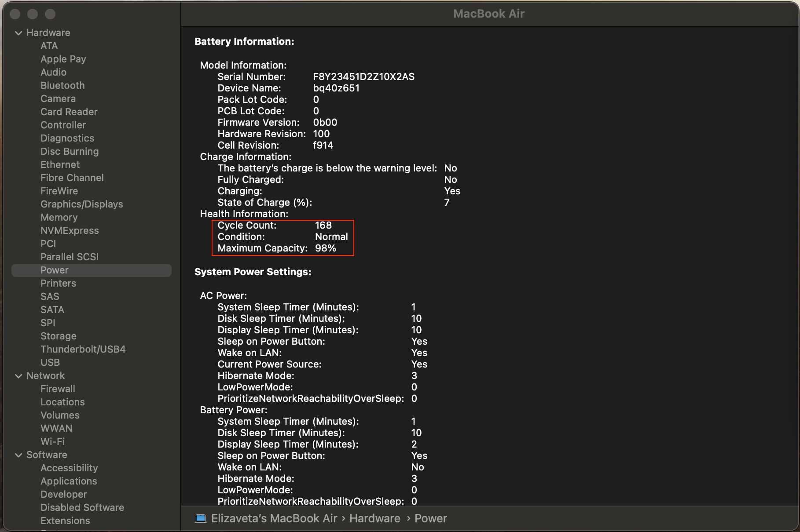Click the Condition value Normal

[x=331, y=237]
